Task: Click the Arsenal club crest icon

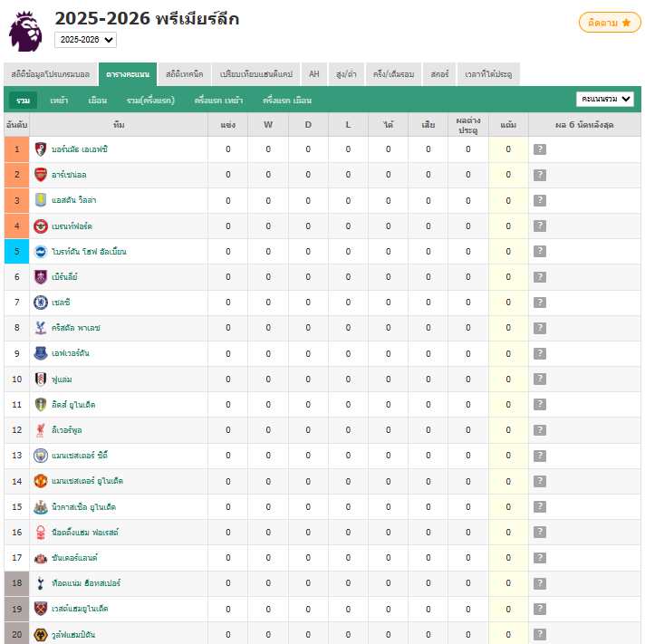Action: tap(40, 175)
